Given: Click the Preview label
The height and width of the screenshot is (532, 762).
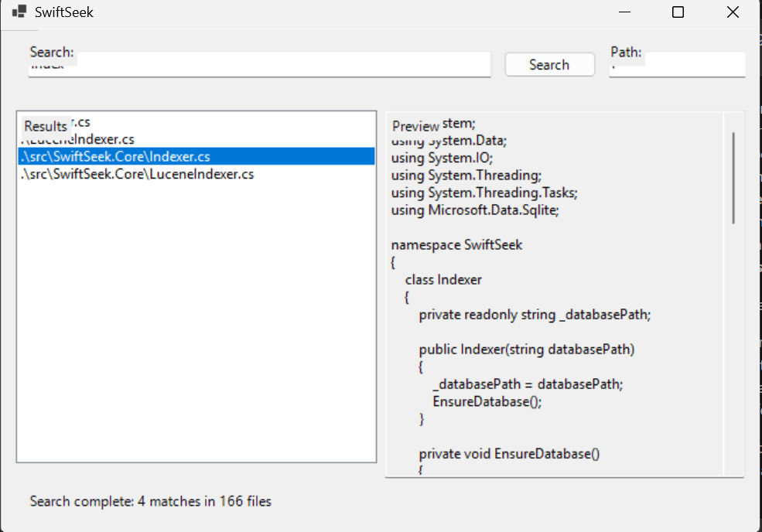Looking at the screenshot, I should tap(415, 126).
